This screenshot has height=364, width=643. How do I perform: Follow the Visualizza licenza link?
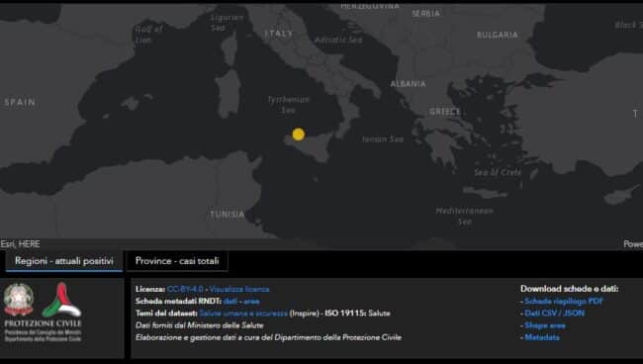239,289
